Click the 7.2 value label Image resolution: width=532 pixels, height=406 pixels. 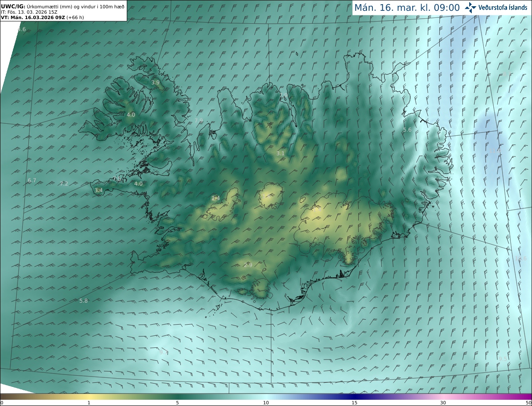point(64,183)
